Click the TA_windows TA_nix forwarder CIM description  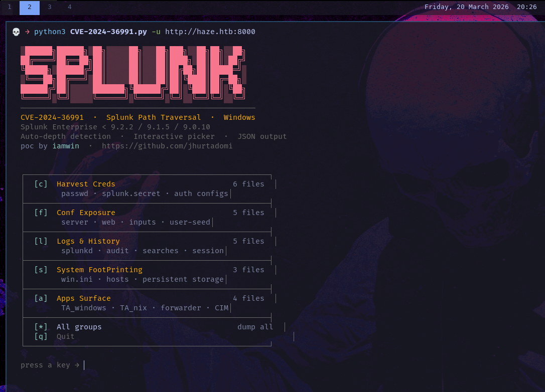pos(145,308)
